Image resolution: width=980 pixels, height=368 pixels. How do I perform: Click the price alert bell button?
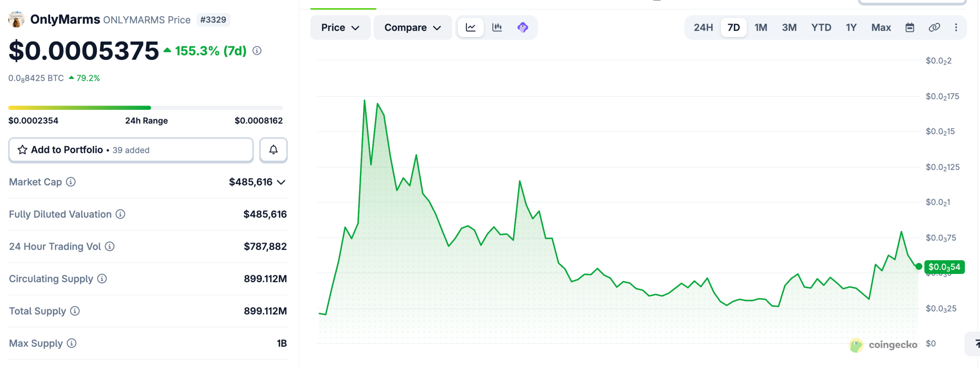coord(273,150)
